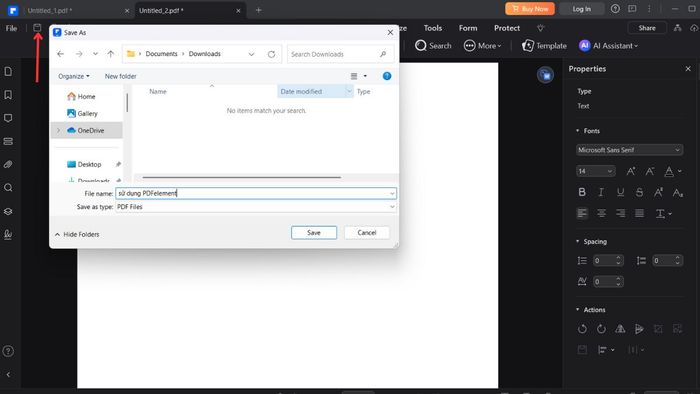Collapse the Actions section

click(x=577, y=310)
